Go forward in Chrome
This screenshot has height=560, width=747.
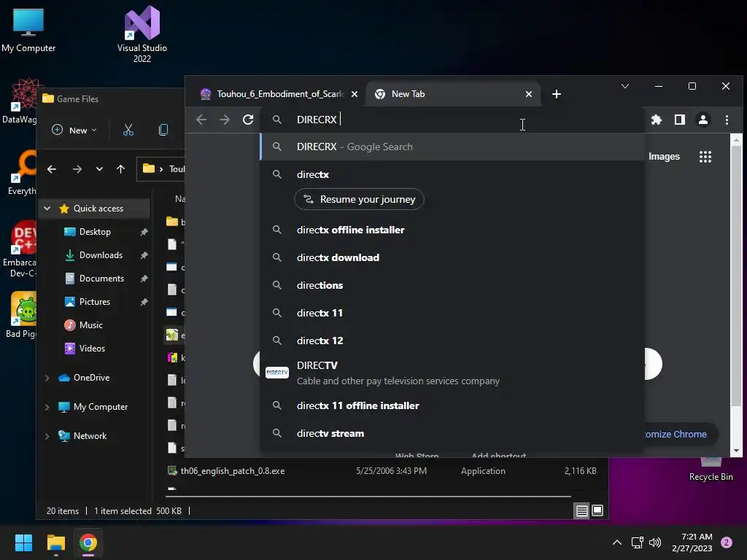pos(225,120)
